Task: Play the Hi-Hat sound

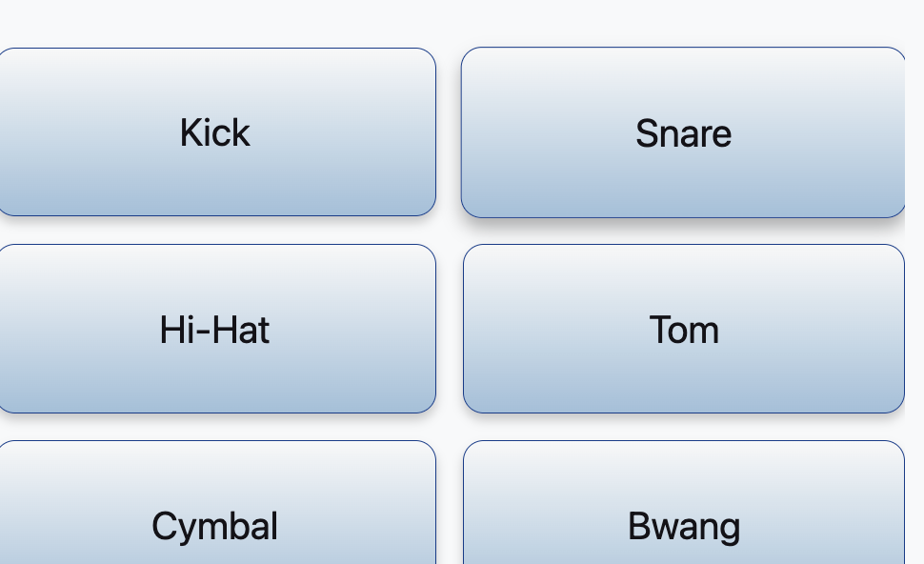Action: coord(215,329)
